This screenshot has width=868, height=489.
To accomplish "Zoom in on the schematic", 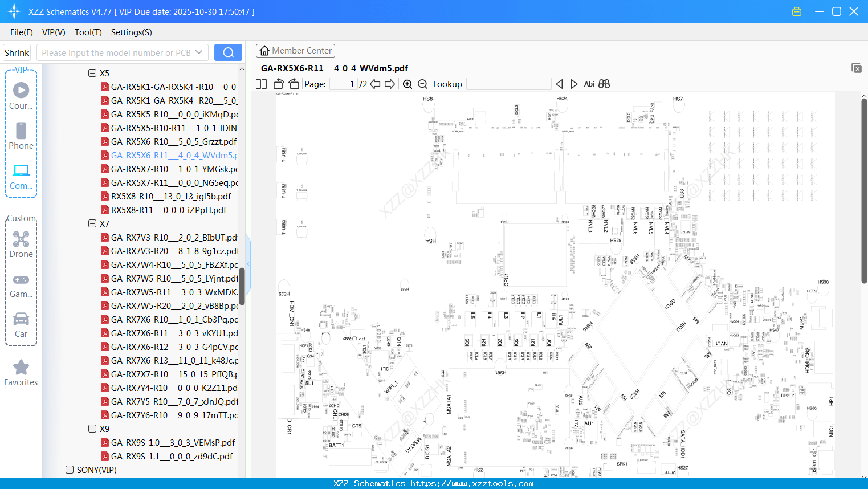I will pyautogui.click(x=407, y=84).
